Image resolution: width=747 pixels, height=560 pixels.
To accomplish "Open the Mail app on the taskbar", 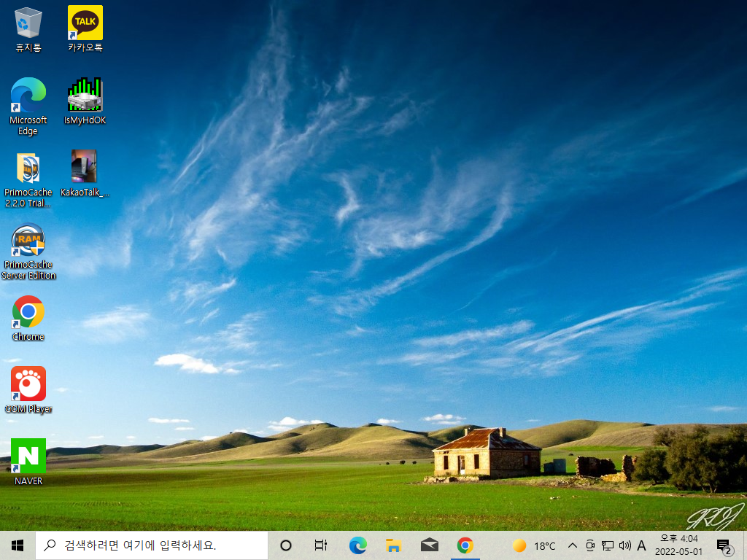I will point(430,545).
